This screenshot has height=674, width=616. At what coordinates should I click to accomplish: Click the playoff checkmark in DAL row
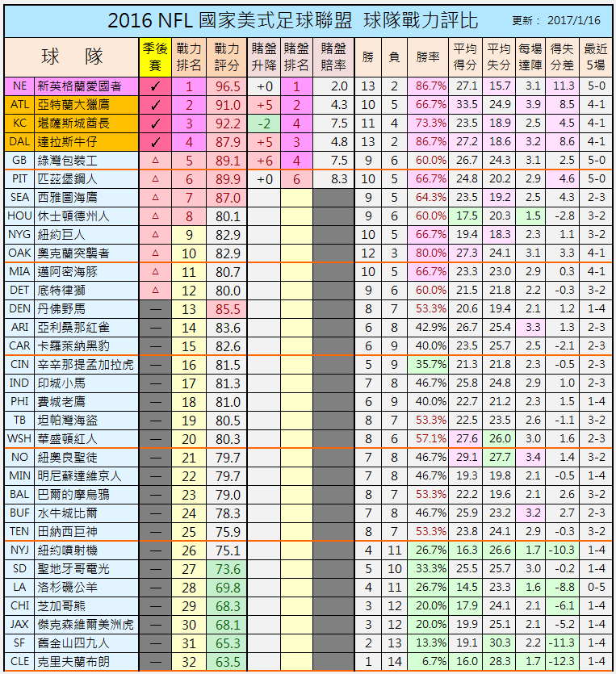pyautogui.click(x=155, y=142)
